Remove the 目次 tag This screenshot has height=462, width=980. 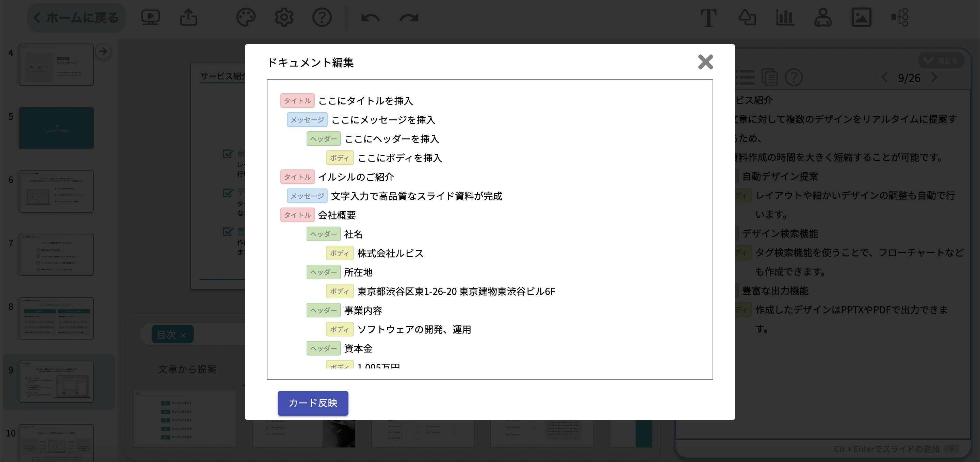click(x=183, y=335)
